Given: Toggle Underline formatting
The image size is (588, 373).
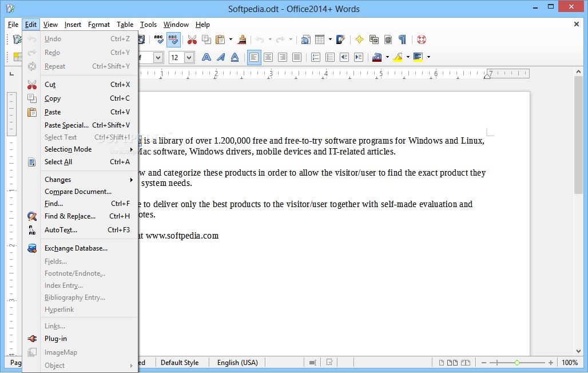Looking at the screenshot, I should coord(235,57).
